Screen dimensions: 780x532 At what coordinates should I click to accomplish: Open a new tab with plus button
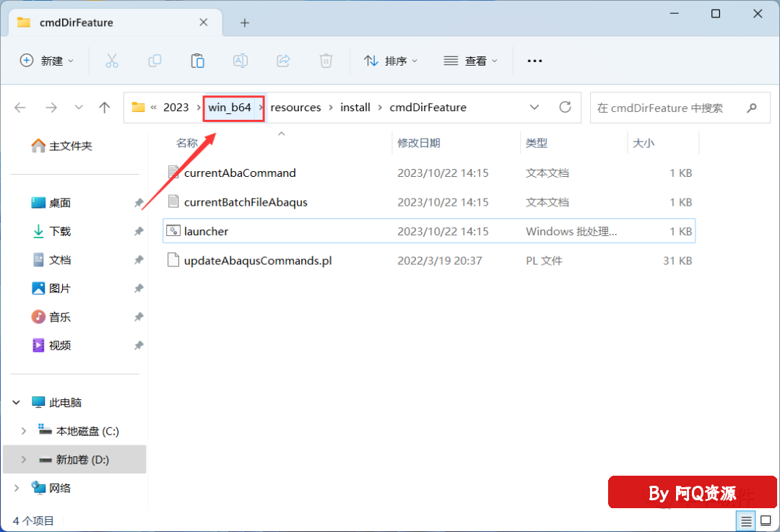pos(244,23)
